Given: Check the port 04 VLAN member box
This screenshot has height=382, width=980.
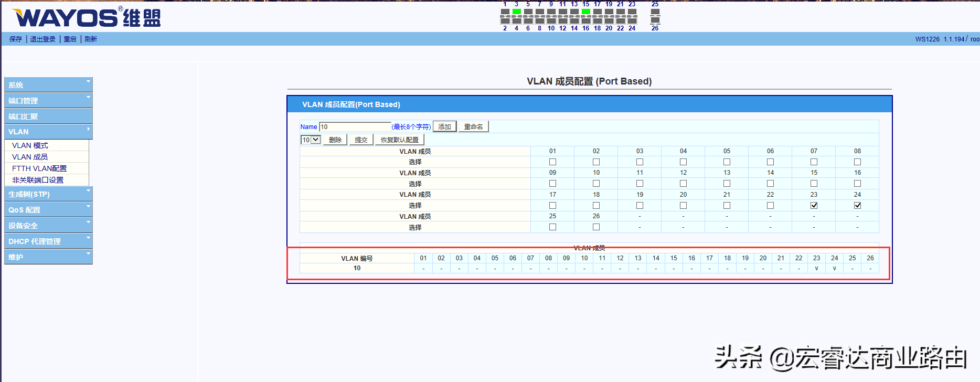Looking at the screenshot, I should pyautogui.click(x=683, y=162).
